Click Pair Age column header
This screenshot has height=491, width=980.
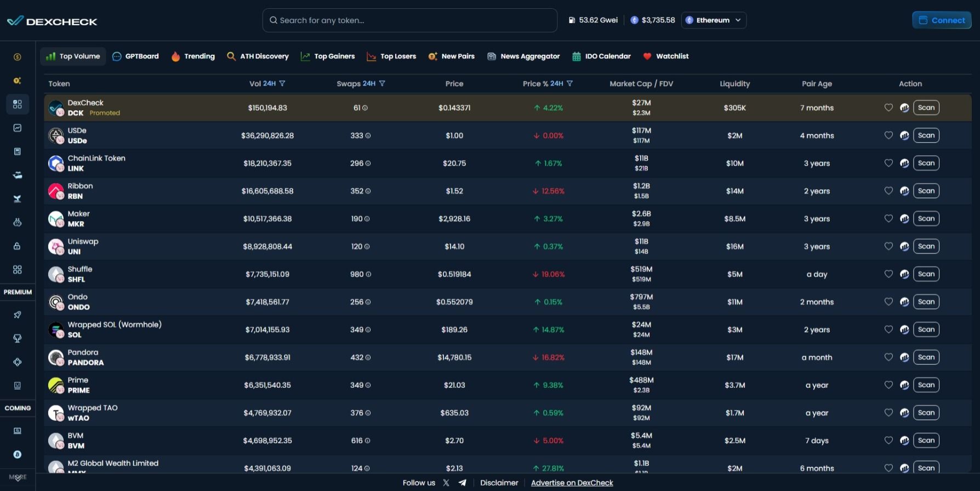coord(817,83)
